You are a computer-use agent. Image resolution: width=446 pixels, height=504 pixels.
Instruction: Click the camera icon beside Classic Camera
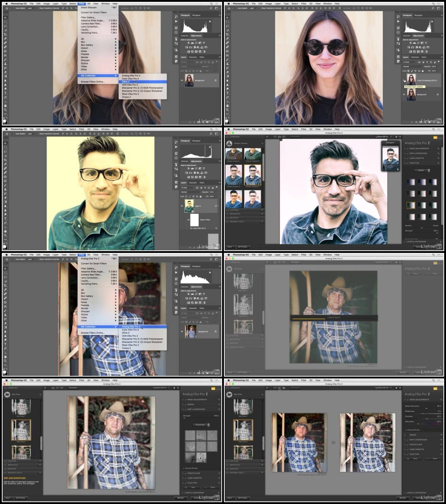tap(229, 143)
